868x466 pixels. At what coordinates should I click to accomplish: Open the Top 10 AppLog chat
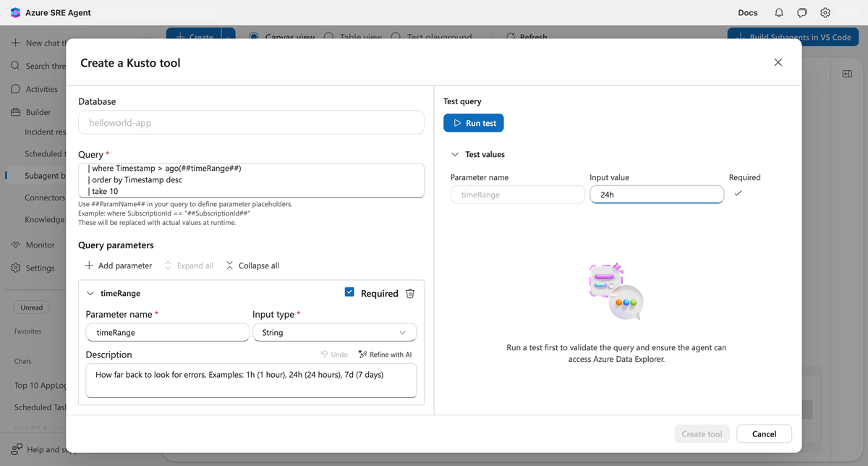pyautogui.click(x=40, y=386)
